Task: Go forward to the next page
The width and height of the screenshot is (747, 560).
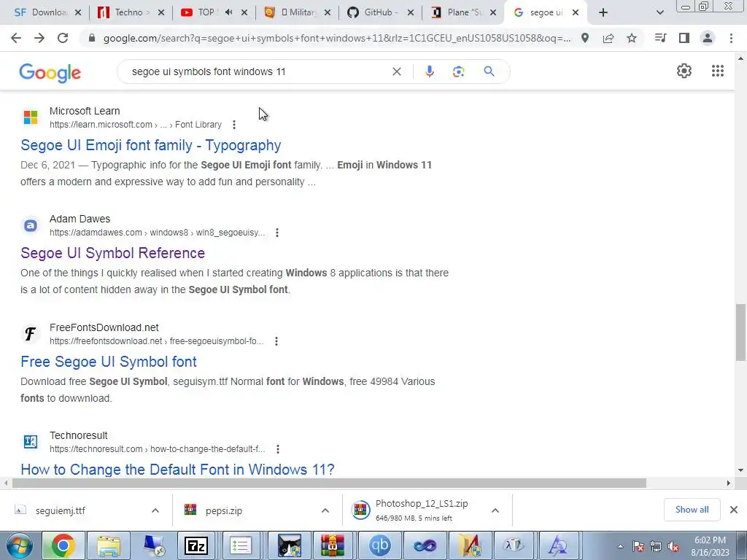Action: (39, 38)
